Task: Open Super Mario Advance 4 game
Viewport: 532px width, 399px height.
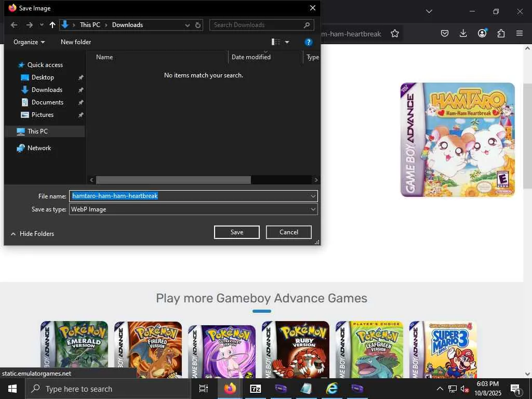Action: click(443, 350)
